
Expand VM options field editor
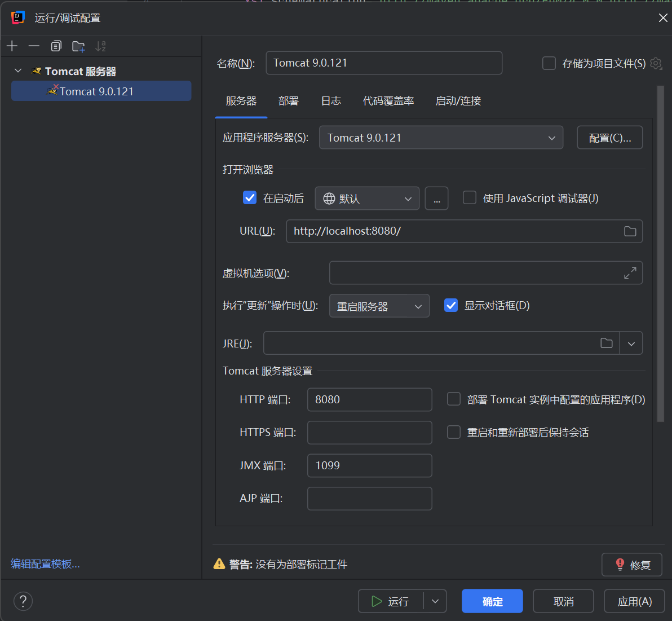630,273
